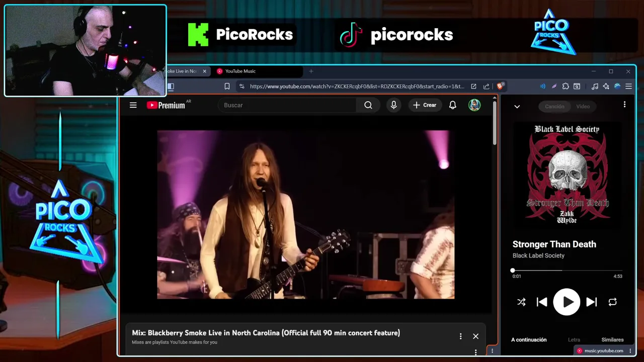Viewport: 644px width, 362px height.
Task: Click the Mix Blackberry Smoke playlist title
Action: 266,333
